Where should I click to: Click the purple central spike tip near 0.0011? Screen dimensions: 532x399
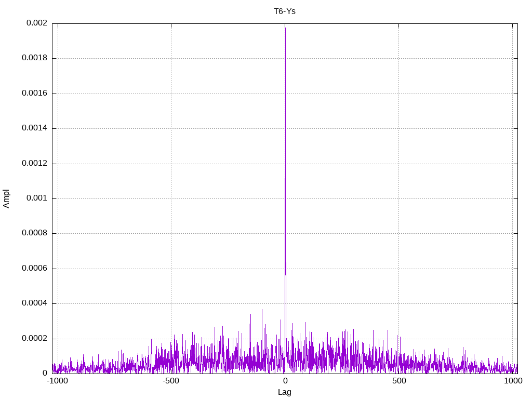(x=285, y=179)
